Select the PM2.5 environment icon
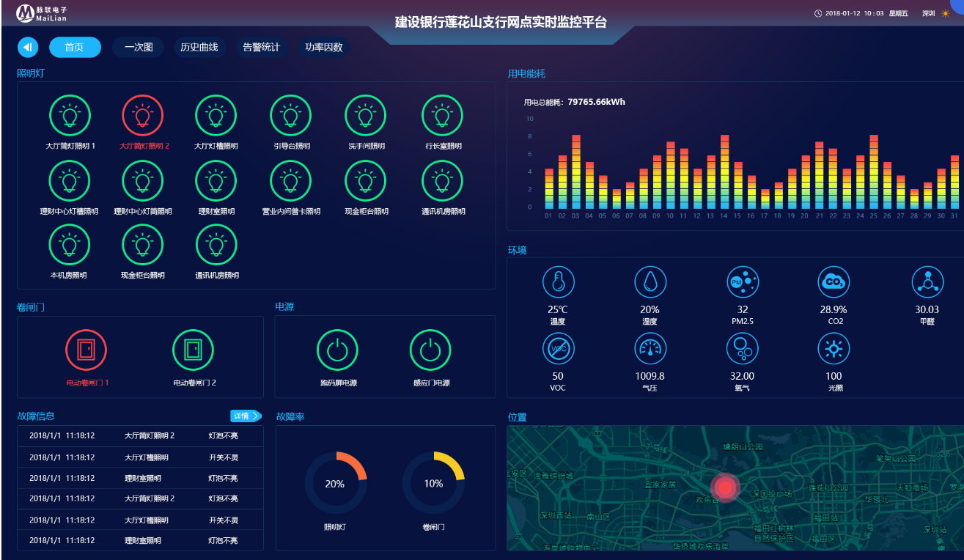The width and height of the screenshot is (964, 560). (x=742, y=282)
